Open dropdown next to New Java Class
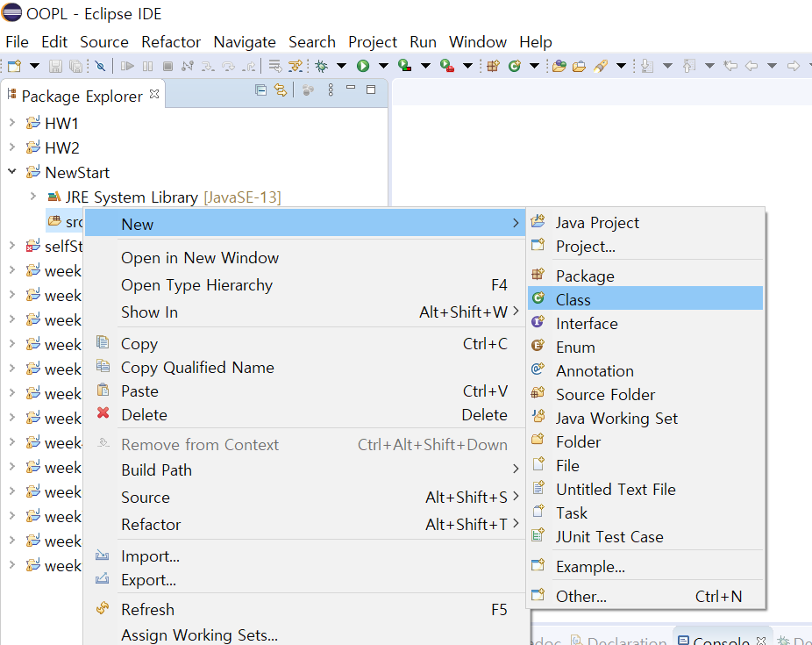The image size is (812, 645). click(534, 66)
